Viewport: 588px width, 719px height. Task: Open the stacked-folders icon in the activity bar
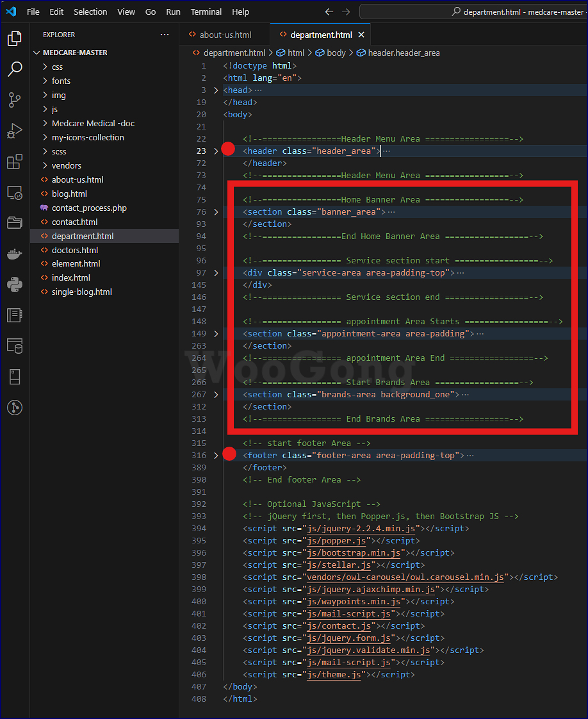(15, 223)
